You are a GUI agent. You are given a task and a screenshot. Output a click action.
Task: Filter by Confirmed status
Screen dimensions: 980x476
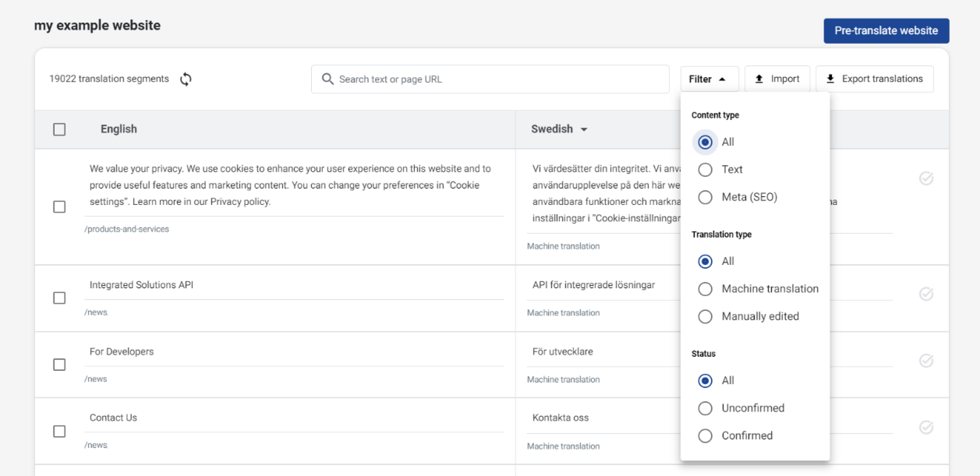(705, 435)
